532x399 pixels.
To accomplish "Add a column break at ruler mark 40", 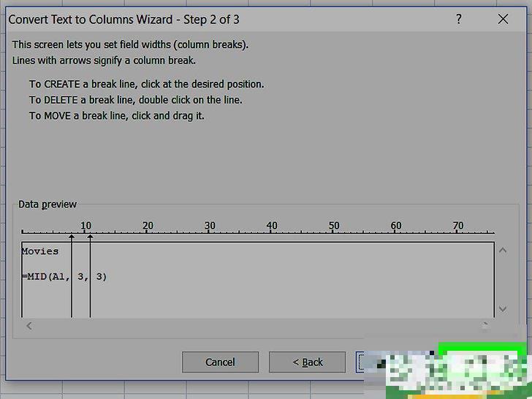I will tap(270, 232).
